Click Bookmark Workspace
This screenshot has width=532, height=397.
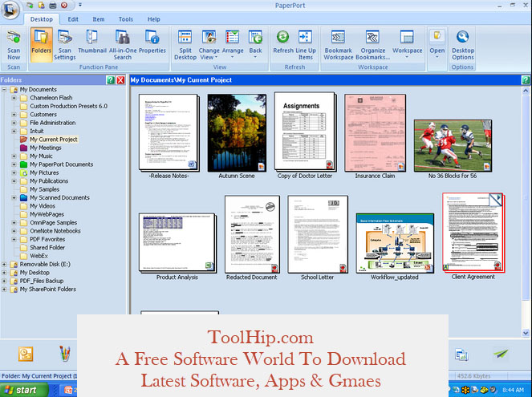point(339,45)
